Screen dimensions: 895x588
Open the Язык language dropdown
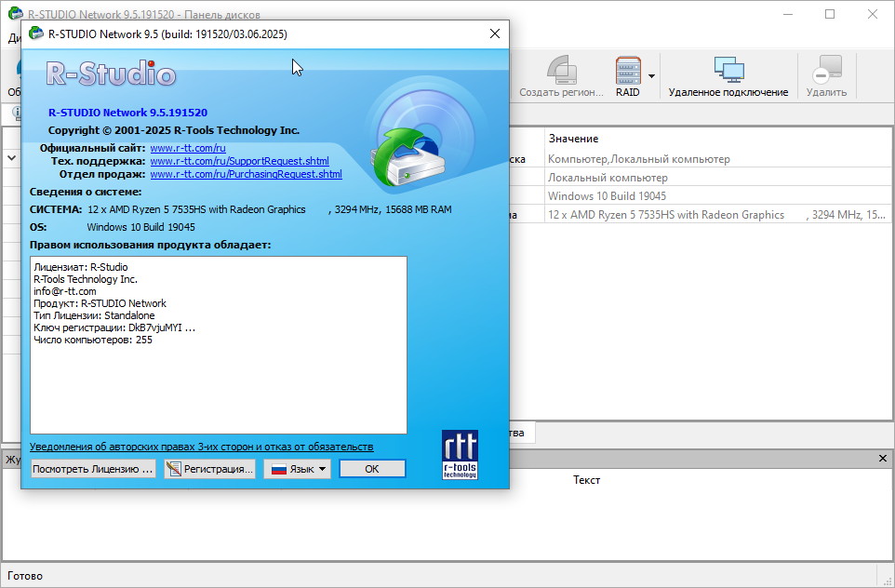click(x=297, y=469)
